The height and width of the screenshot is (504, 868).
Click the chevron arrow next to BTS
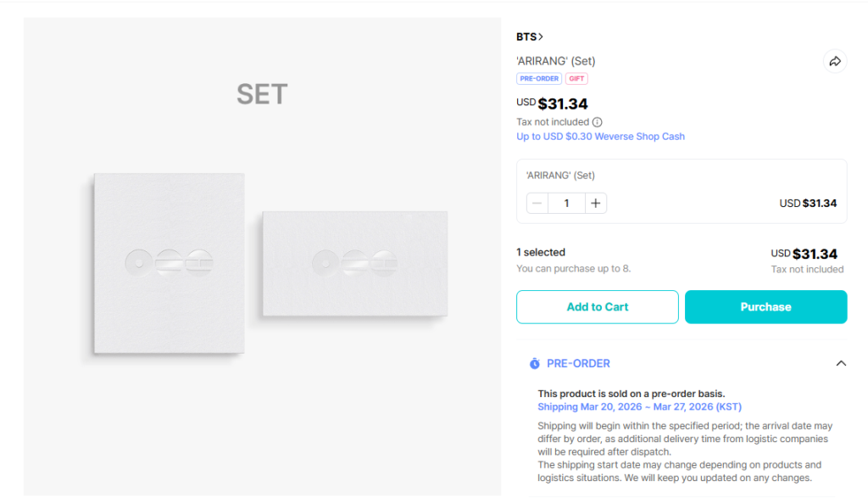pos(541,36)
